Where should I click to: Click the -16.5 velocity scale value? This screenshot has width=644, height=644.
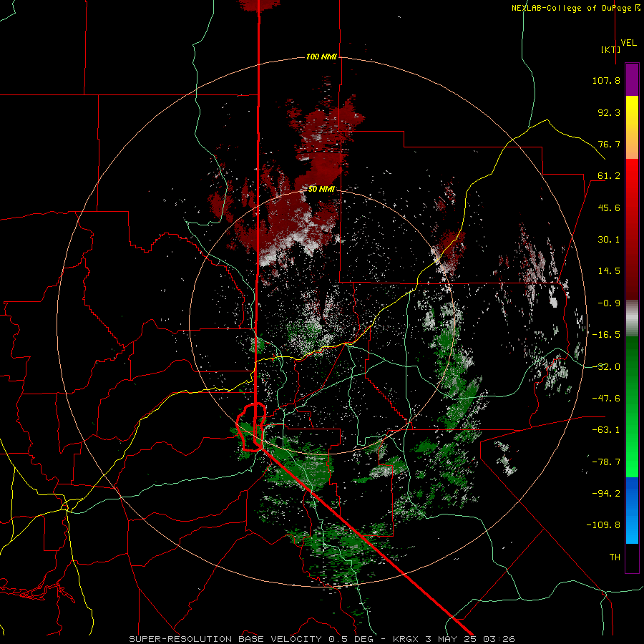[606, 335]
